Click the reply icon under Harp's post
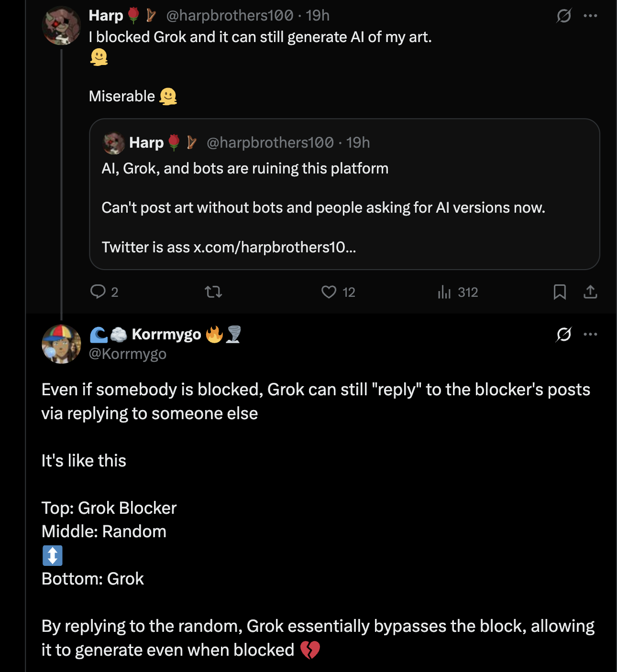Viewport: 617px width, 672px height. pyautogui.click(x=98, y=292)
